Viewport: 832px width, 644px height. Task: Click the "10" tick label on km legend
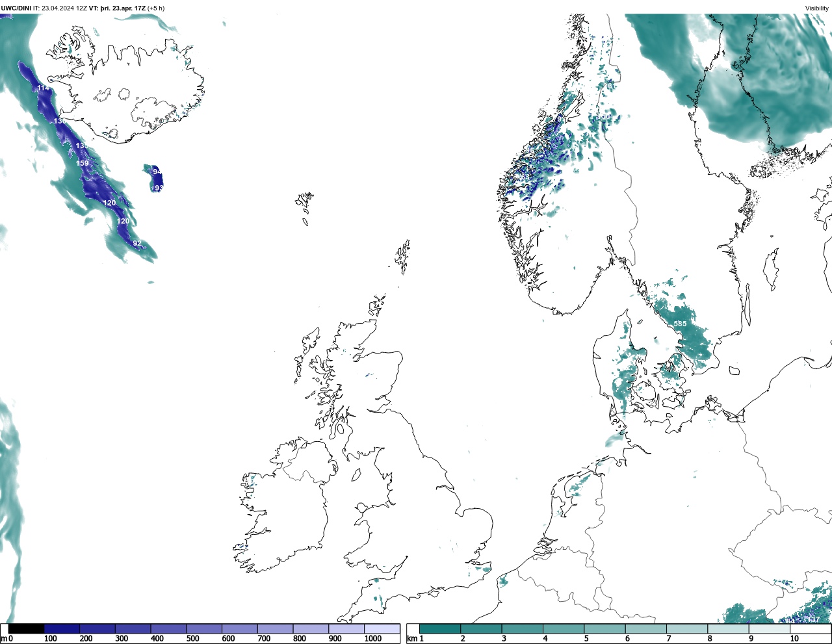pos(794,639)
